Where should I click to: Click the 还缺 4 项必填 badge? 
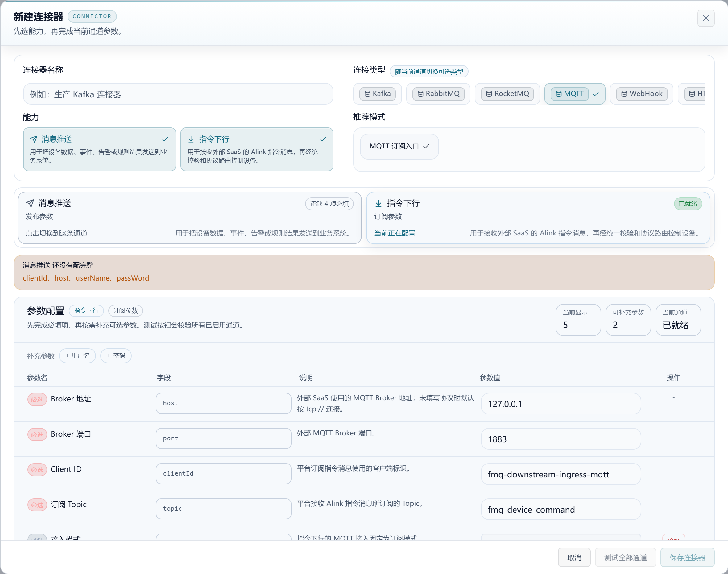pyautogui.click(x=329, y=204)
